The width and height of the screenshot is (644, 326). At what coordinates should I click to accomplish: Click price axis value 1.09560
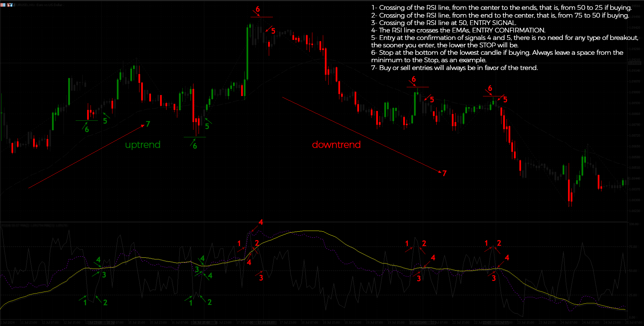(x=635, y=6)
